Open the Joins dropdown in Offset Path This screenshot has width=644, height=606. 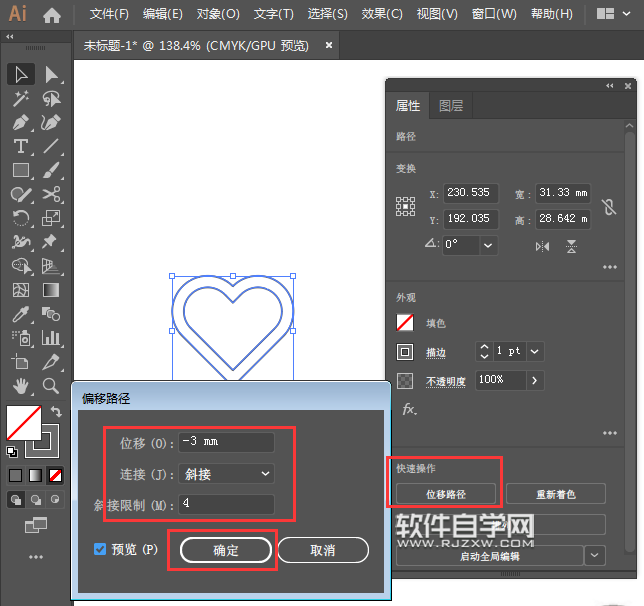(x=227, y=474)
